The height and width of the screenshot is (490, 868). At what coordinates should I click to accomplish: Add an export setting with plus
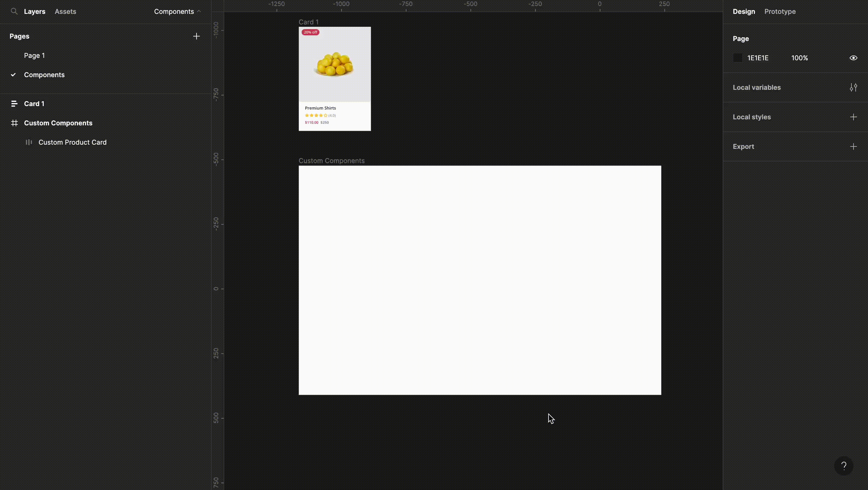coord(853,146)
